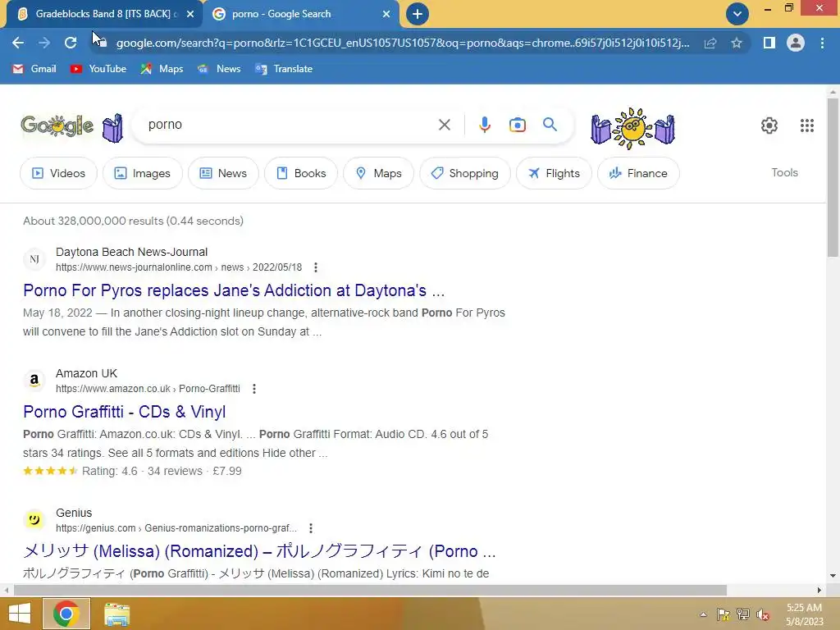The height and width of the screenshot is (630, 840).
Task: Open the Porno Graffitti CDs & Vinyl link
Action: (125, 412)
